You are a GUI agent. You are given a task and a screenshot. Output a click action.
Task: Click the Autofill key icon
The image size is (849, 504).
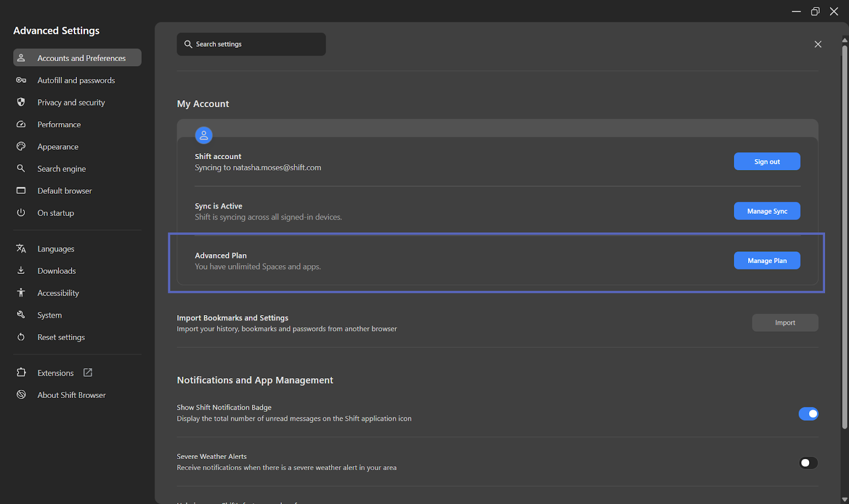click(x=21, y=80)
